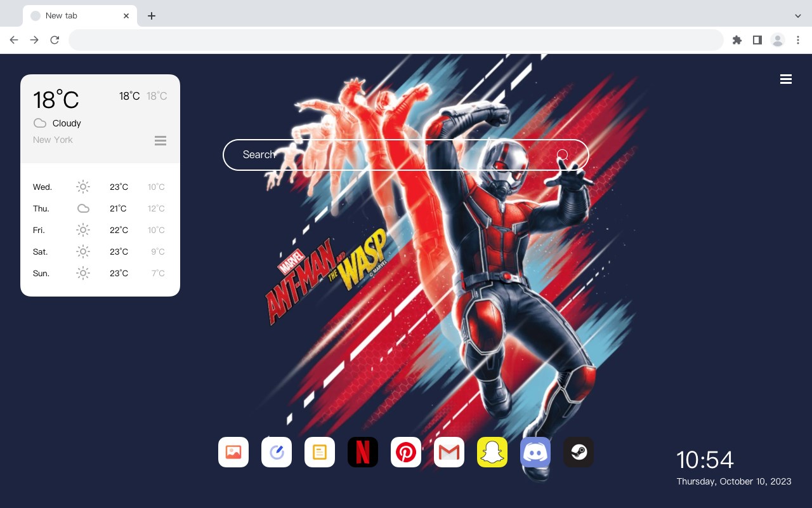
Task: Click the large 18°C current temperature
Action: 56,100
